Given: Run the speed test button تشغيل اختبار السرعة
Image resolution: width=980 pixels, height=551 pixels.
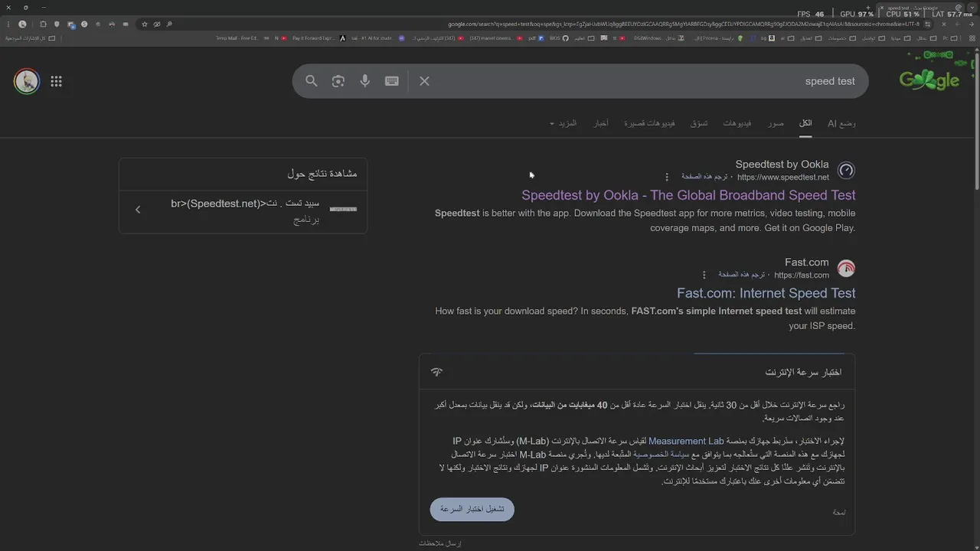Looking at the screenshot, I should pos(472,510).
